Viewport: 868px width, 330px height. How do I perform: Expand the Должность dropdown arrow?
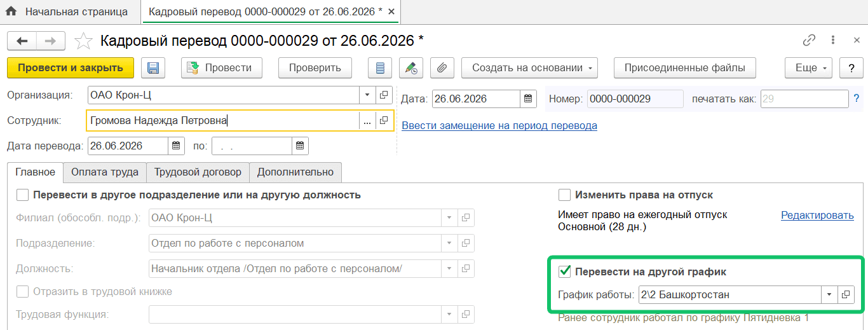(x=449, y=268)
